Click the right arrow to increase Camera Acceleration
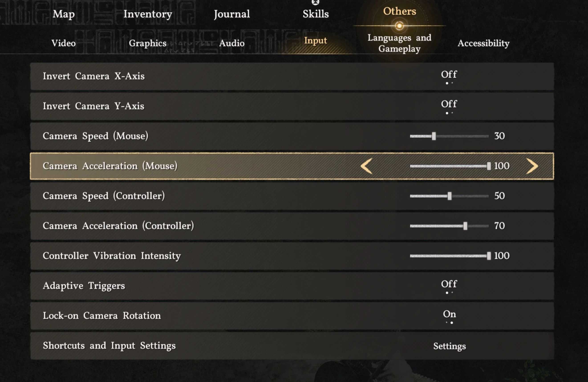 pos(532,166)
